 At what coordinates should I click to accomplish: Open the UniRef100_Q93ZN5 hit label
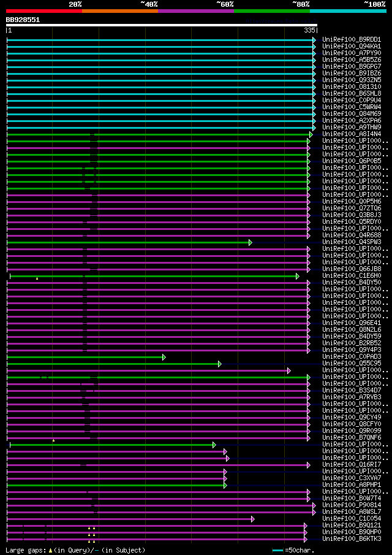tap(352, 80)
